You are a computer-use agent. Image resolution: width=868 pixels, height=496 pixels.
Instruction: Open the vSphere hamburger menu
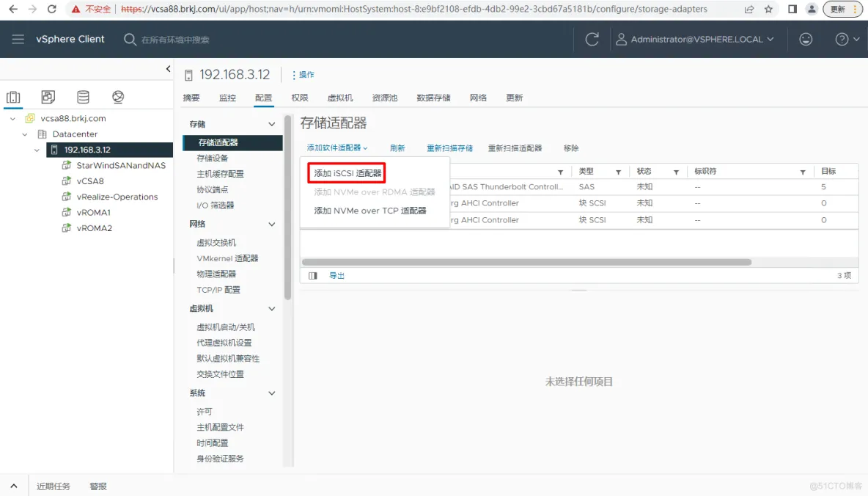(x=18, y=40)
